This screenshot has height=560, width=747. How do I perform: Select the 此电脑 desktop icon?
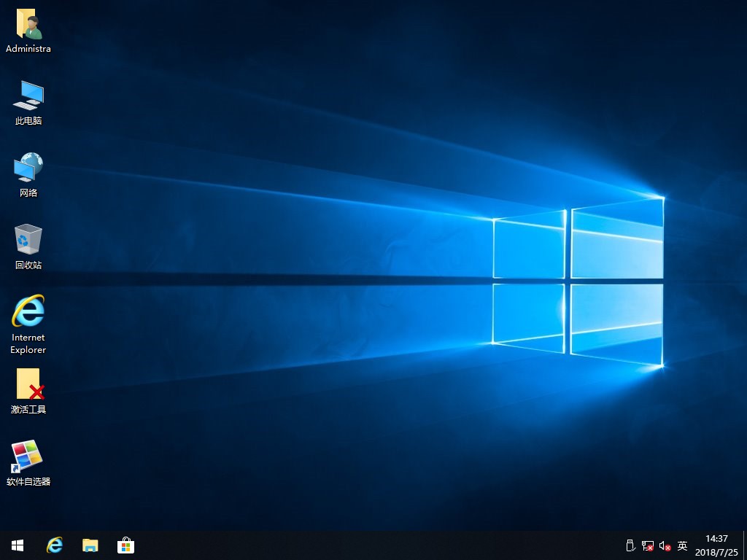click(x=28, y=103)
